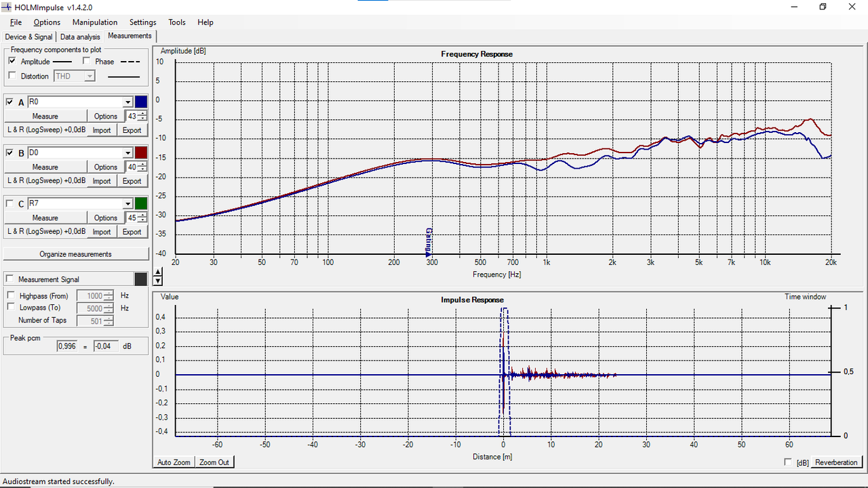The width and height of the screenshot is (868, 488).
Task: Open the Help menu
Action: pyautogui.click(x=205, y=22)
